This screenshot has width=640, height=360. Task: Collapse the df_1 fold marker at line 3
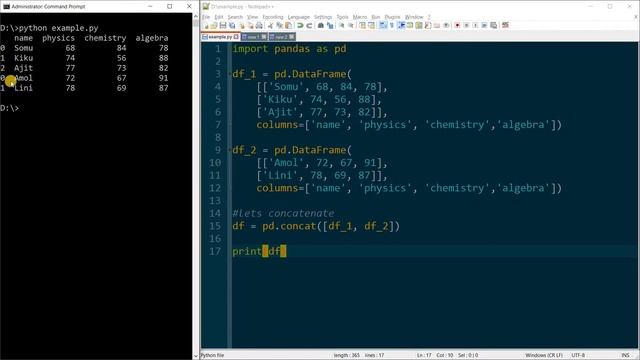pos(229,74)
